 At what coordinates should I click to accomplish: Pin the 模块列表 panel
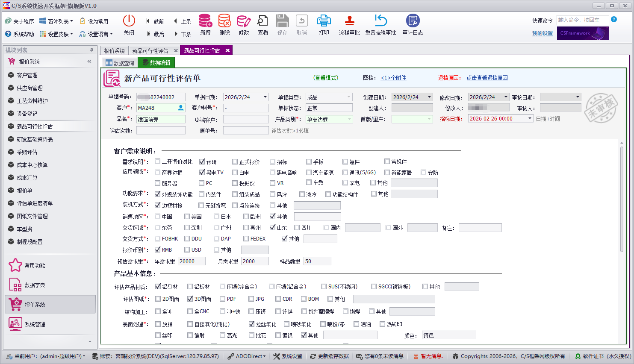(91, 50)
